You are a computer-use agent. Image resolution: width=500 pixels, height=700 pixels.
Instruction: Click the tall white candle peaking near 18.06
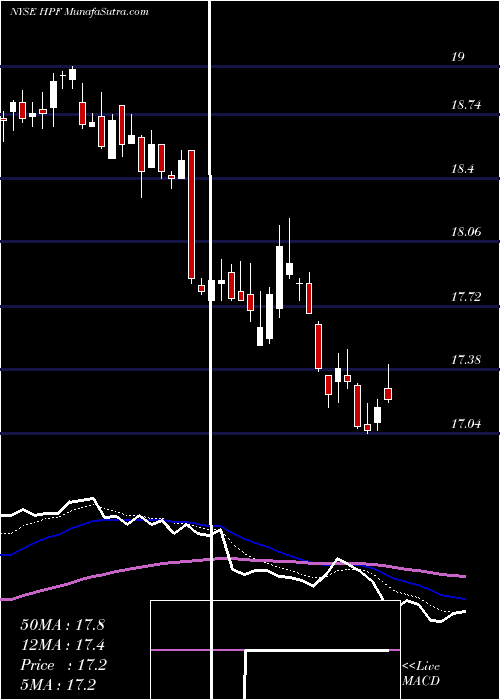tap(279, 271)
